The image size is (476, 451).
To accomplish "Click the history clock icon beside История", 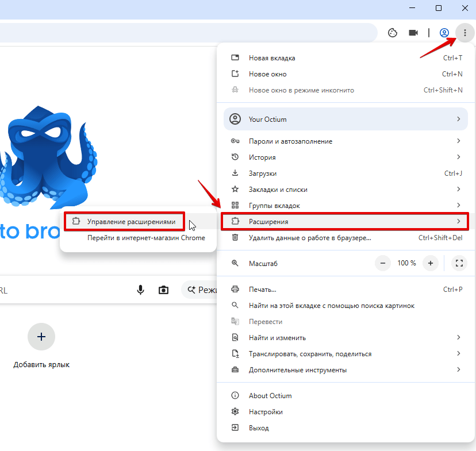I will pos(235,157).
